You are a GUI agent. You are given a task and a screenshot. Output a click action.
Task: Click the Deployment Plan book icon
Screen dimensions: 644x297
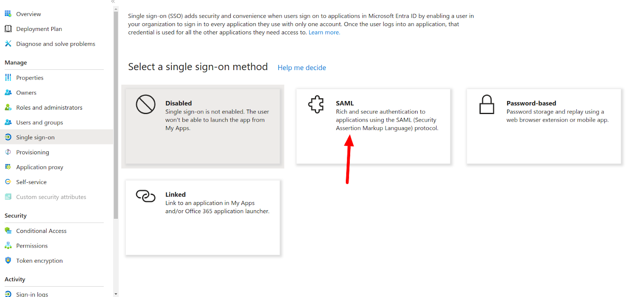click(8, 29)
